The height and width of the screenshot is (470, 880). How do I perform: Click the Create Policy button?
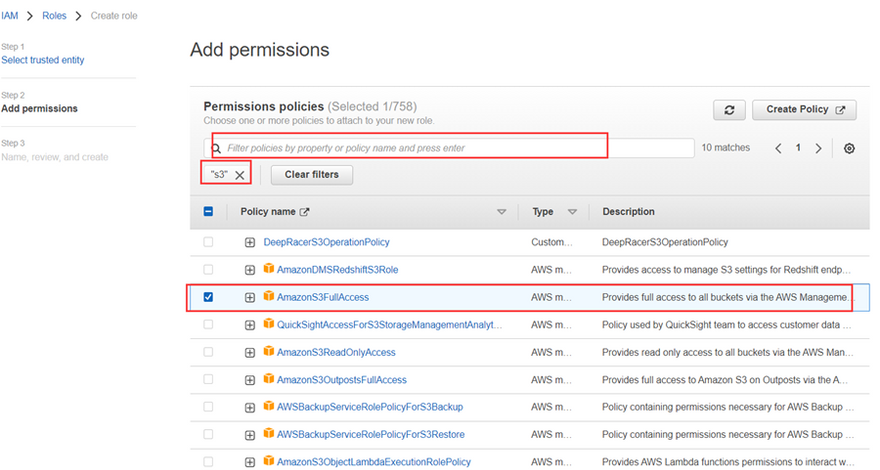pyautogui.click(x=804, y=110)
